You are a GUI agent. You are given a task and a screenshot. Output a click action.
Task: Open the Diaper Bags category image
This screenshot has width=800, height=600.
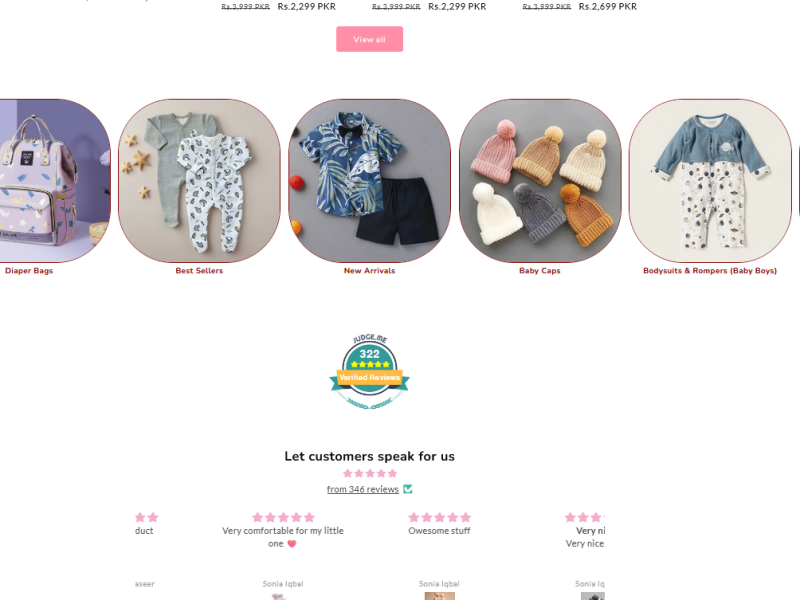click(55, 181)
